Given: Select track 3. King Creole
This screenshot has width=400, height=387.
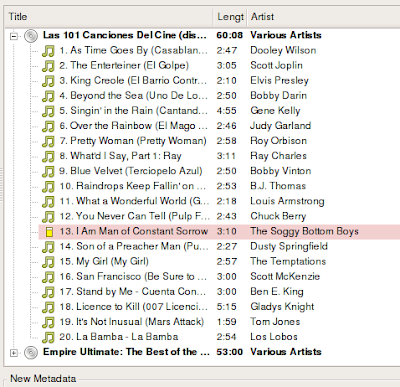Looking at the screenshot, I should (x=133, y=80).
